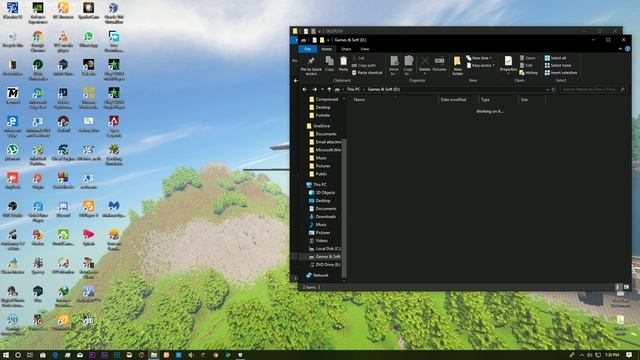Viewport: 640px width, 360px height.
Task: Open Downloads under This PC
Action: 322,217
